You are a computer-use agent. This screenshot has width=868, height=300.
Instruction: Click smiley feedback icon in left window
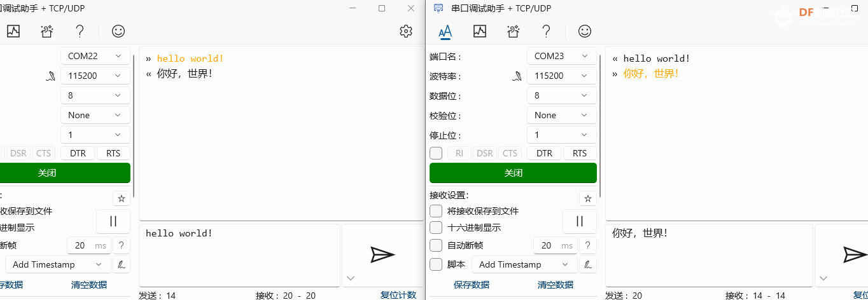118,31
